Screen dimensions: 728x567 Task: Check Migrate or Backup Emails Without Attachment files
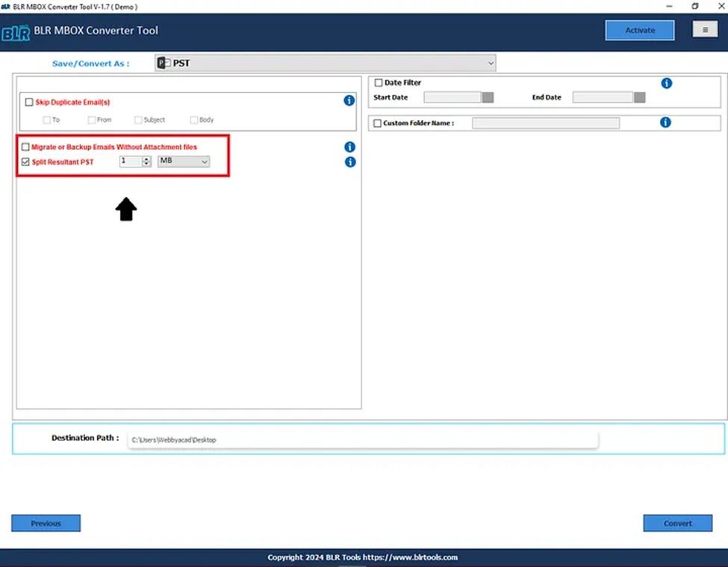coord(25,147)
